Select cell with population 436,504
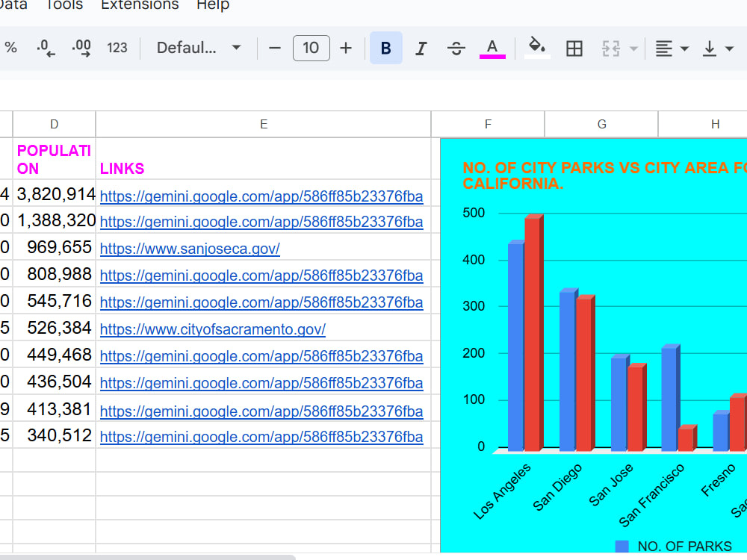Image resolution: width=747 pixels, height=560 pixels. pyautogui.click(x=55, y=381)
